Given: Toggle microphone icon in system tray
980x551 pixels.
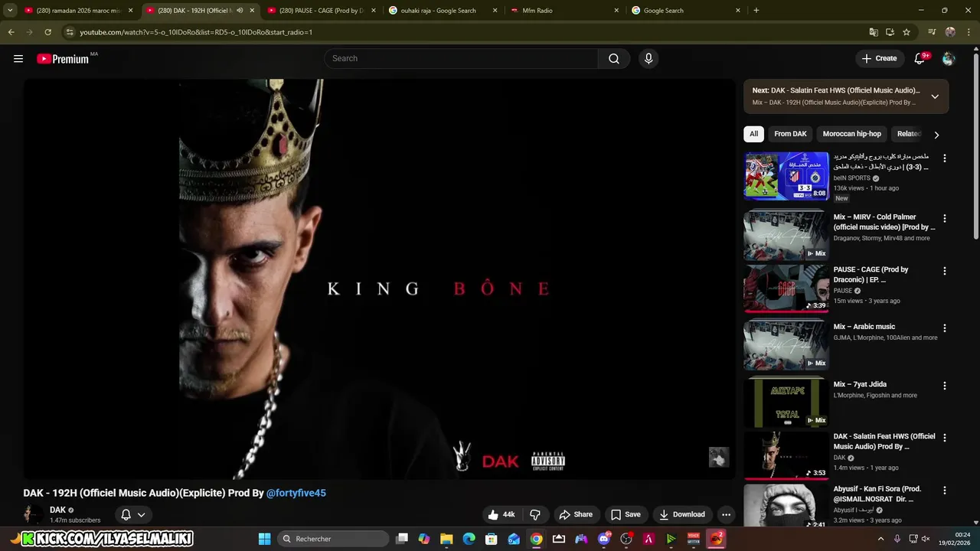Looking at the screenshot, I should coord(897,539).
